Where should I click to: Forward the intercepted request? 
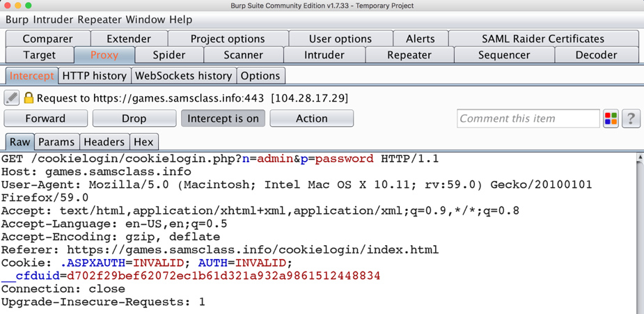[45, 118]
